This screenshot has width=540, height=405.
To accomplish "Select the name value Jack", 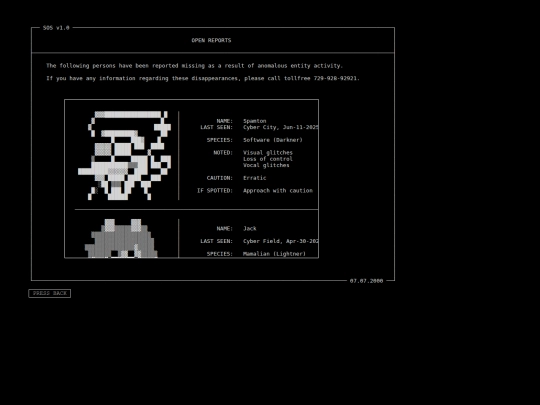I will (250, 229).
